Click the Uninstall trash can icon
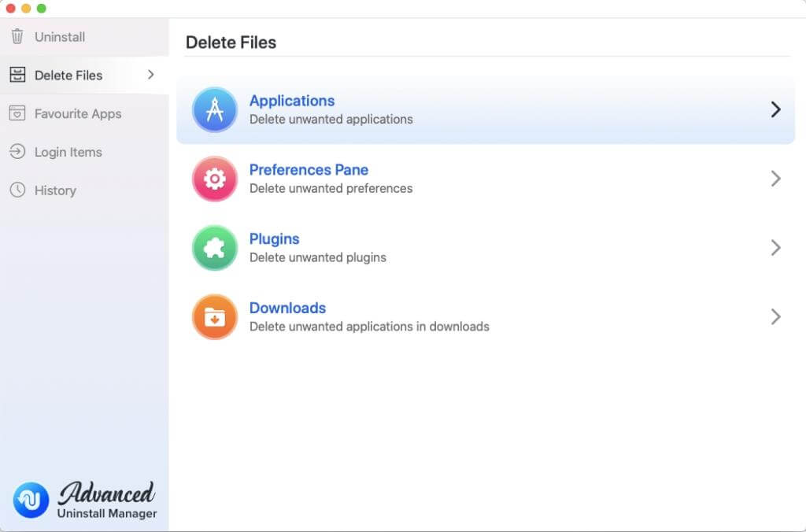This screenshot has width=806, height=532. point(17,37)
